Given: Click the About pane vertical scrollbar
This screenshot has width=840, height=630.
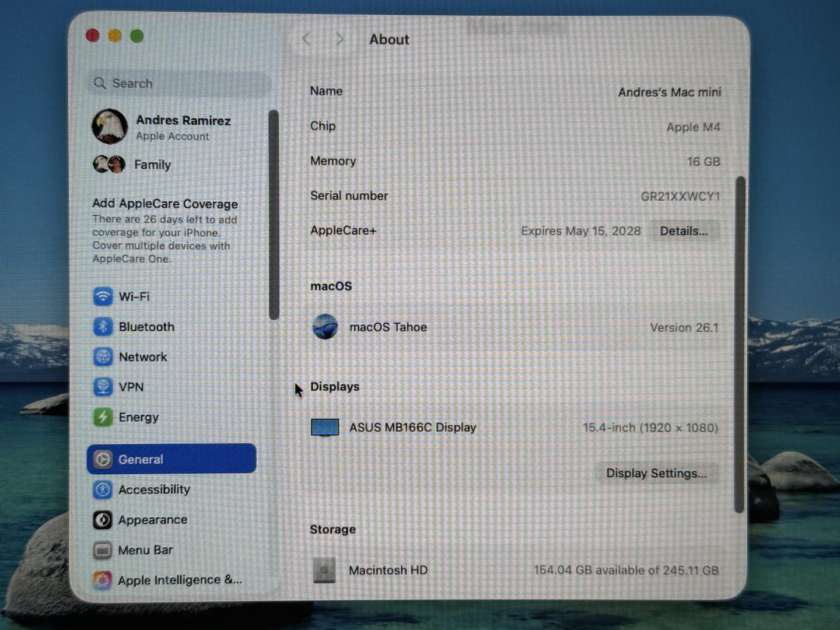Looking at the screenshot, I should [x=740, y=344].
